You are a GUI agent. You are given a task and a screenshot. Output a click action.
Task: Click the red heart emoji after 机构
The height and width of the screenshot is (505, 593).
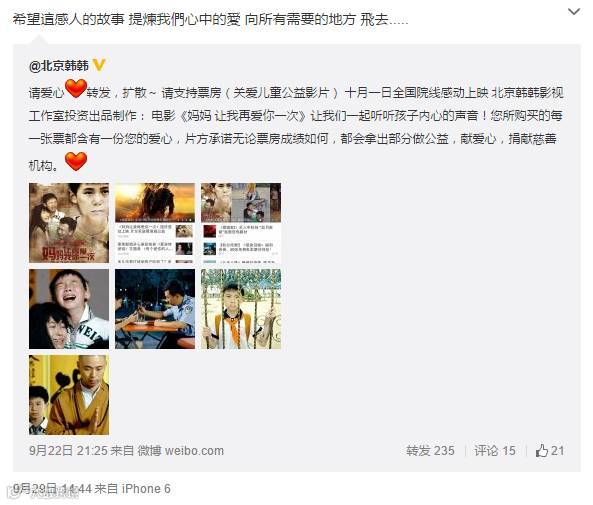[x=76, y=161]
